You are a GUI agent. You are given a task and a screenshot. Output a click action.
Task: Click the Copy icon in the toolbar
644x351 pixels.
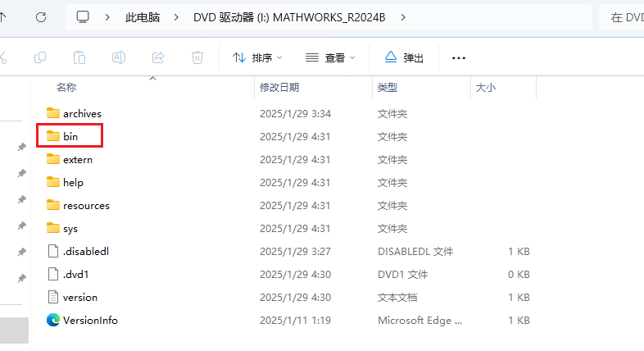(40, 57)
